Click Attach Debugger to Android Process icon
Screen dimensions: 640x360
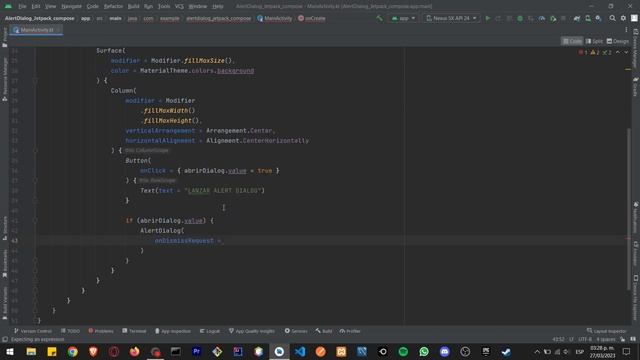coord(553,18)
